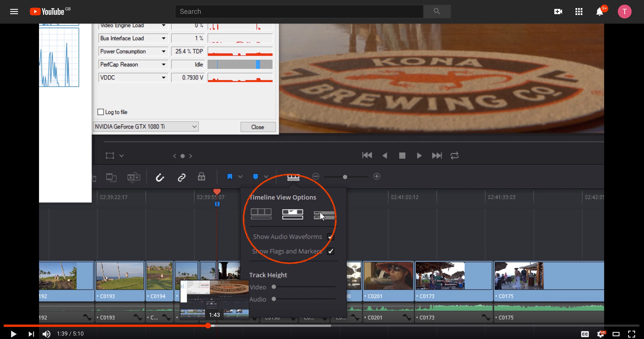Play the YouTube video
644x339 pixels.
(x=13, y=334)
